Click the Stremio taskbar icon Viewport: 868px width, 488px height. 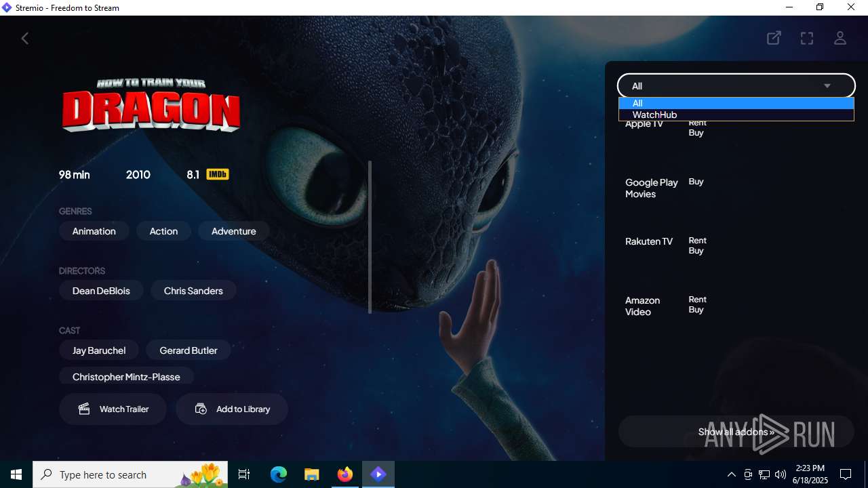(378, 474)
